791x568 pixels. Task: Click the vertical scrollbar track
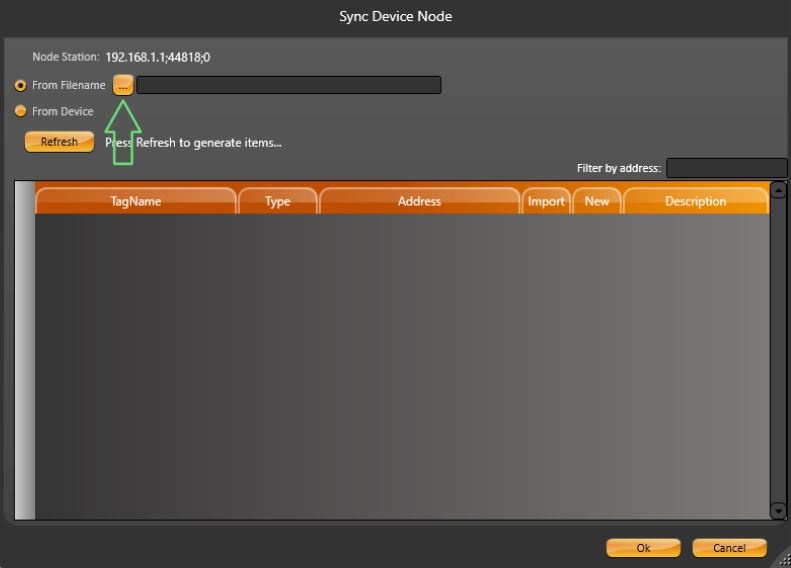[x=779, y=350]
